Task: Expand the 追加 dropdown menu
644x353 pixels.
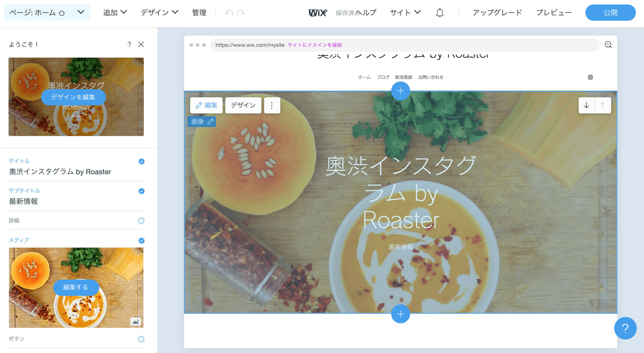Action: pyautogui.click(x=115, y=13)
